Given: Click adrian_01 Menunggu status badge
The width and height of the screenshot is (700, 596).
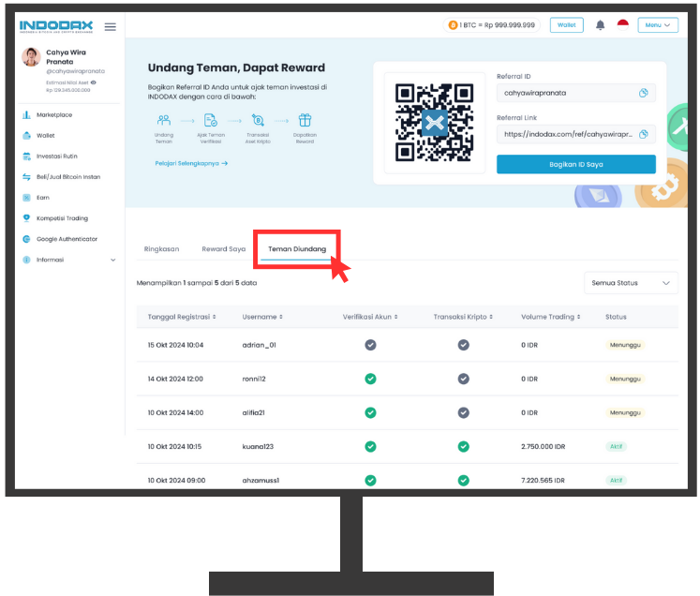Looking at the screenshot, I should (625, 345).
